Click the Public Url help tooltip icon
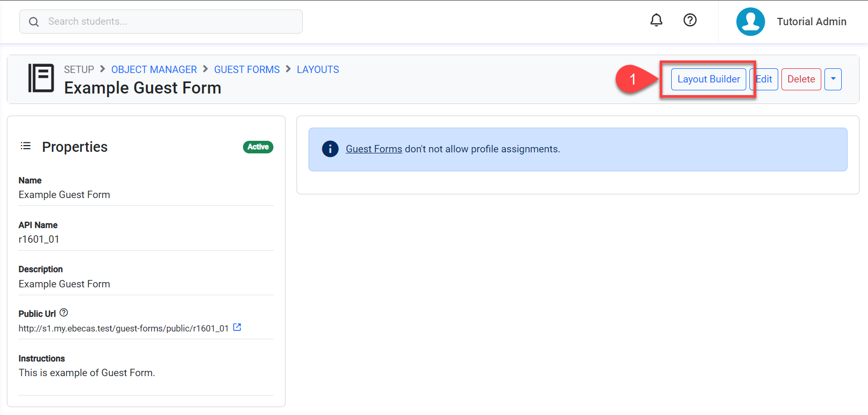The width and height of the screenshot is (868, 415). click(x=64, y=313)
